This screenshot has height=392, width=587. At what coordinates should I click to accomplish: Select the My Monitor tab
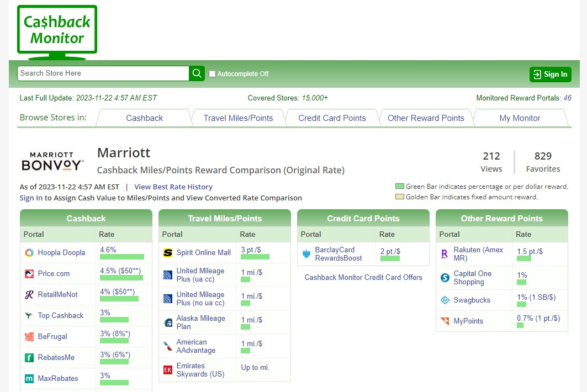click(x=520, y=118)
